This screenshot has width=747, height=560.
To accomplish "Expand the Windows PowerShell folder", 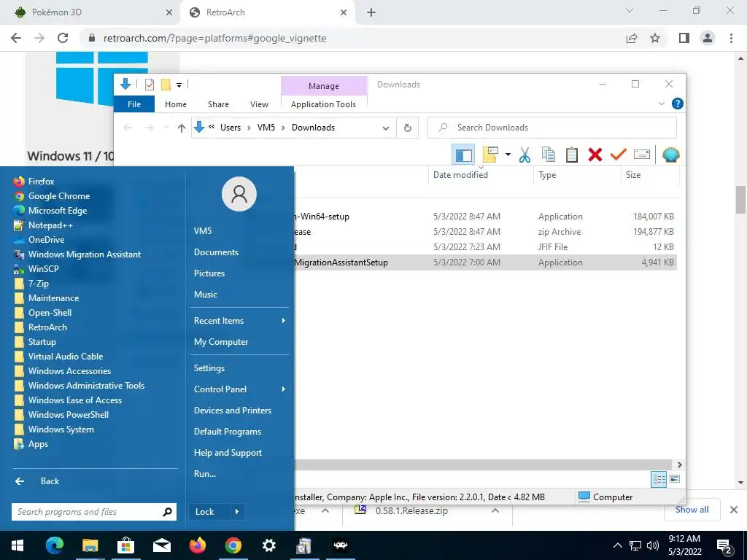I will coord(68,415).
